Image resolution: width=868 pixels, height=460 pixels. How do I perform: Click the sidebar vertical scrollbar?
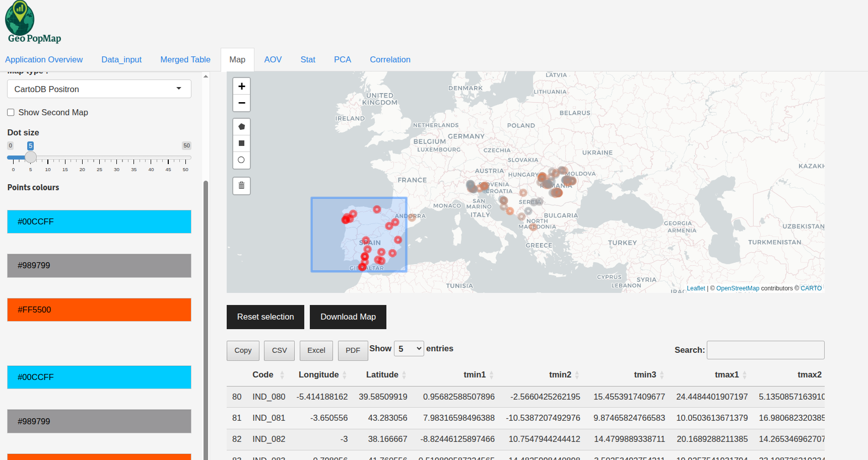(206, 320)
